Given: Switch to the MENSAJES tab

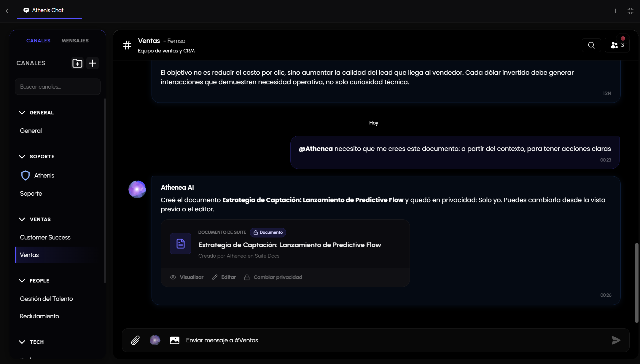Looking at the screenshot, I should pyautogui.click(x=75, y=41).
